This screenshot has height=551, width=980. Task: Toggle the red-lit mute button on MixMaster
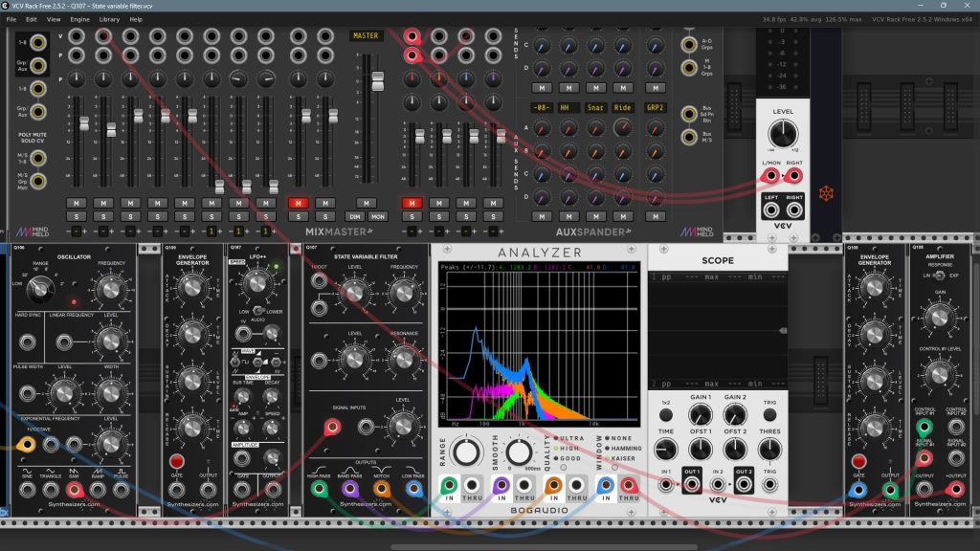299,203
